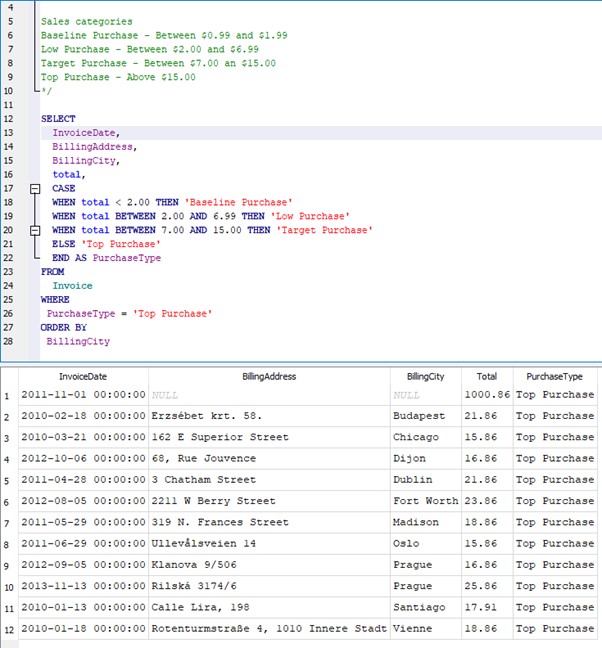Place cursor on the Invoice table name
Viewport: 602px width, 648px height.
72,286
